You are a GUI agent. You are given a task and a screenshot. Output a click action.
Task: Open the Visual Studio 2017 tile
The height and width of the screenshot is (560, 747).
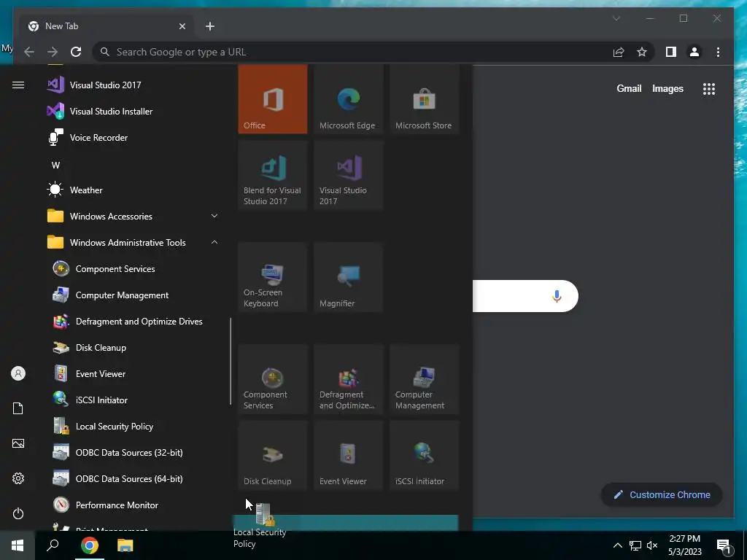(348, 175)
